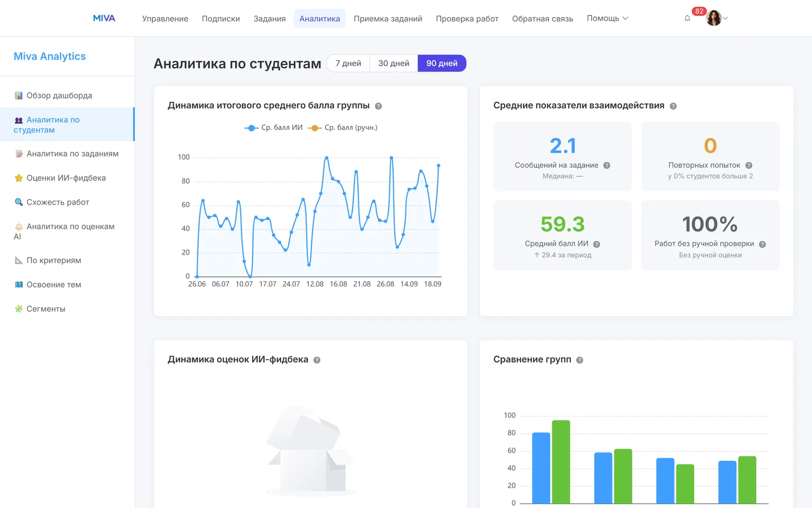This screenshot has width=812, height=508.
Task: Show help for Сравнение групп
Action: (580, 360)
